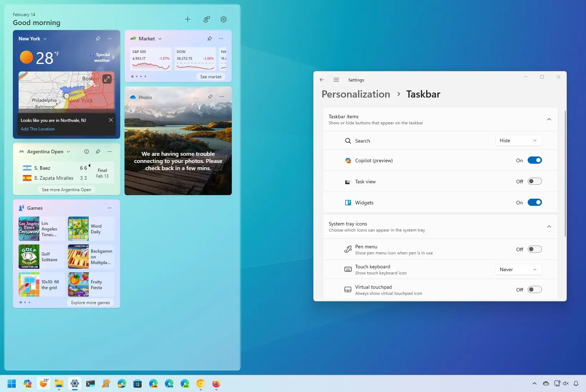586x392 pixels.
Task: Collapse the System tray icons section
Action: click(x=549, y=226)
